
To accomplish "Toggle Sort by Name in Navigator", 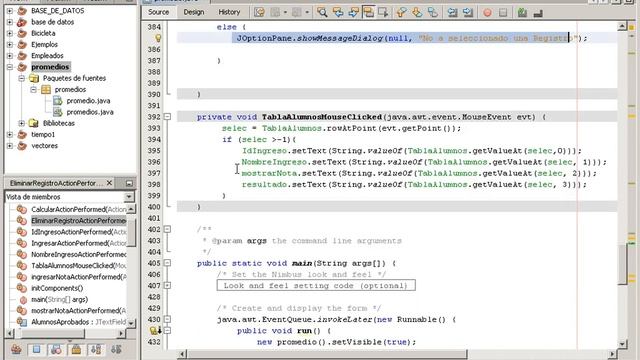I will (x=96, y=349).
